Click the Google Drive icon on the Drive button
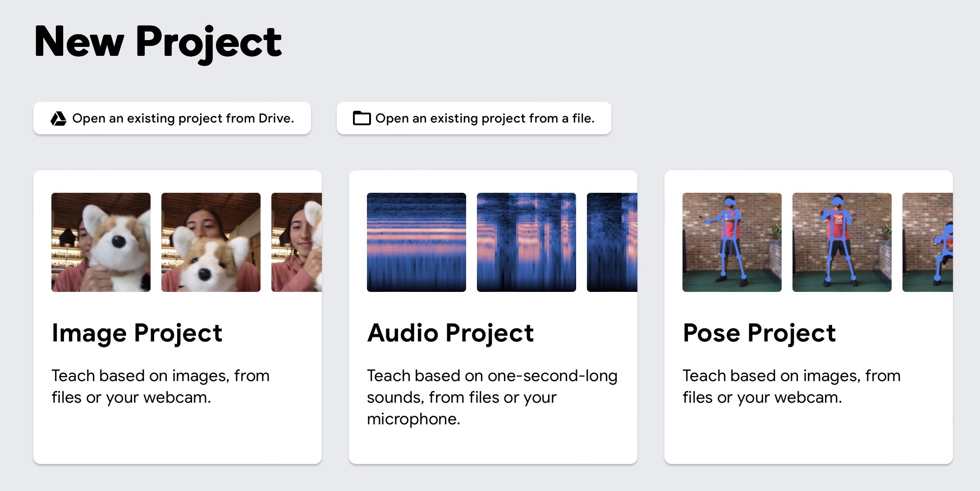 (58, 118)
